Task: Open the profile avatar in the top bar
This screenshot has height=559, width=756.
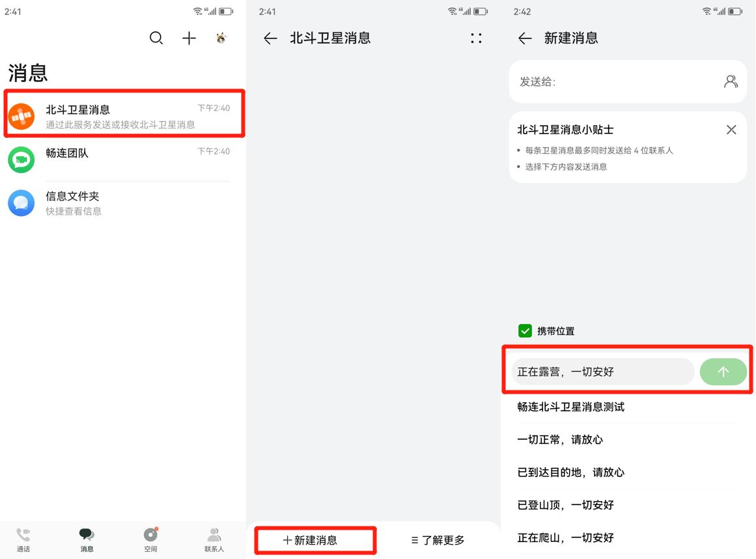Action: (221, 38)
